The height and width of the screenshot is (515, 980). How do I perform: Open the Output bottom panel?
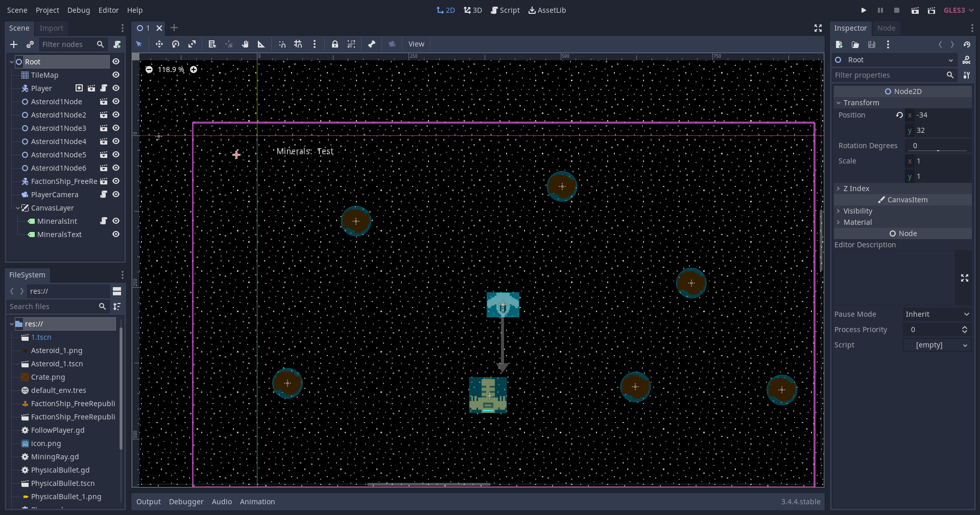coord(149,502)
